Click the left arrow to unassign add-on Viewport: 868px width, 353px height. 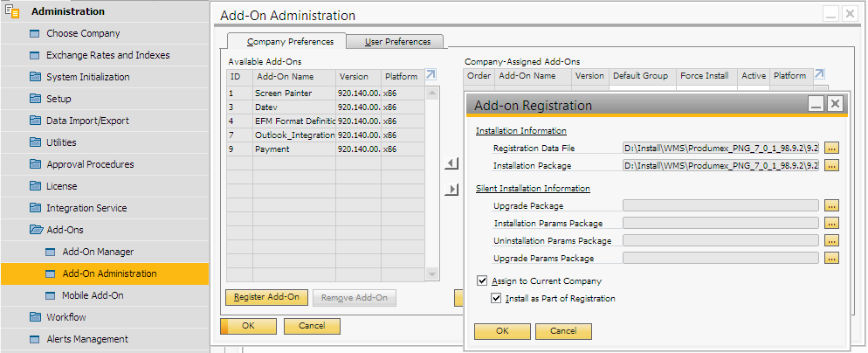[451, 163]
